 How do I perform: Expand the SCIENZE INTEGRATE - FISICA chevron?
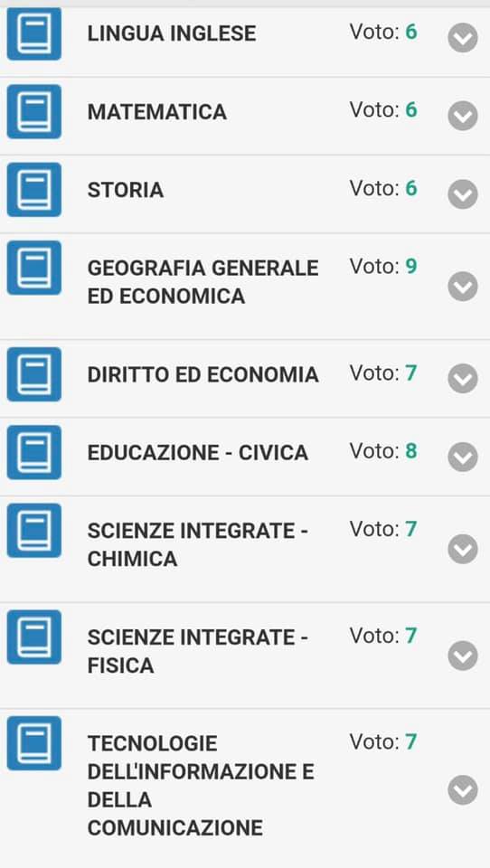(x=462, y=656)
